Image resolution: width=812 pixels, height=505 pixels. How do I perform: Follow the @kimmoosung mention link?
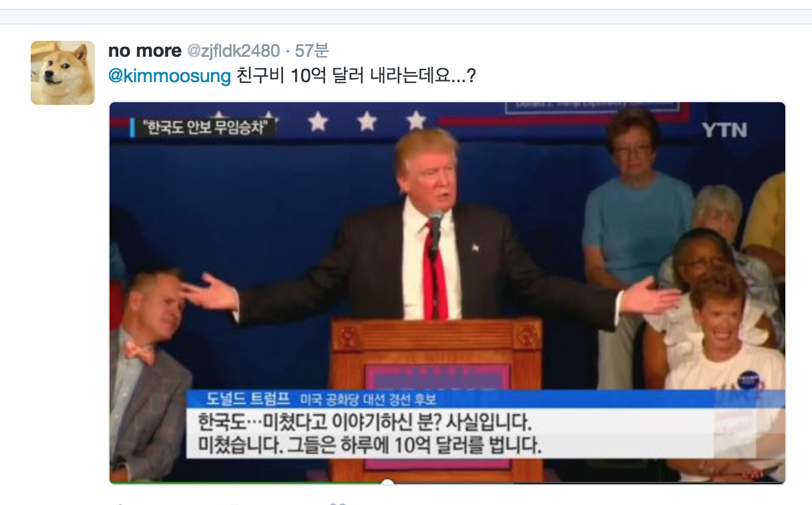[x=170, y=75]
